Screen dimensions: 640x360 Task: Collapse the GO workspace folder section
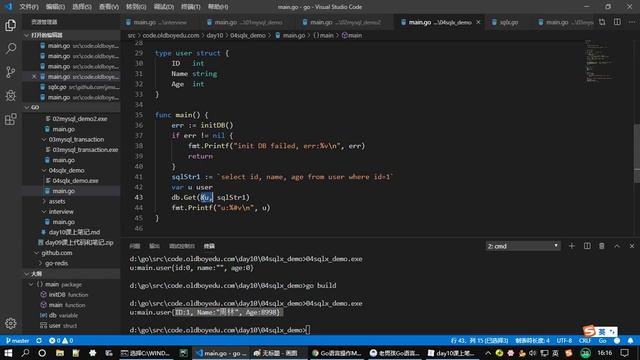coord(71,107)
